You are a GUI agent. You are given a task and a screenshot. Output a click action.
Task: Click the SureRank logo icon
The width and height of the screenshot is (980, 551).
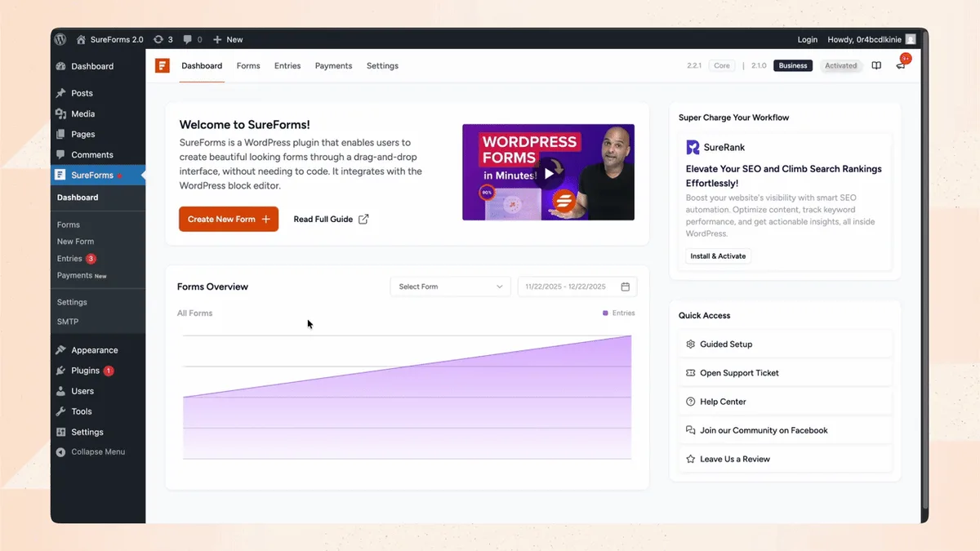tap(693, 147)
